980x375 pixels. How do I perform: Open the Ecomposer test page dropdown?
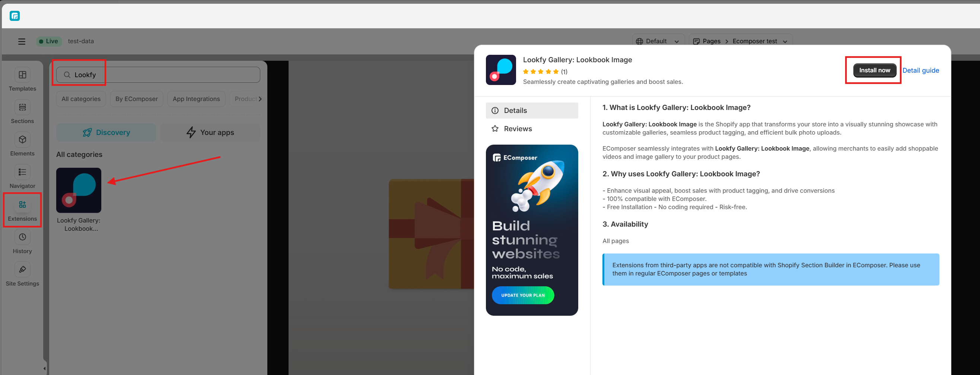(760, 41)
